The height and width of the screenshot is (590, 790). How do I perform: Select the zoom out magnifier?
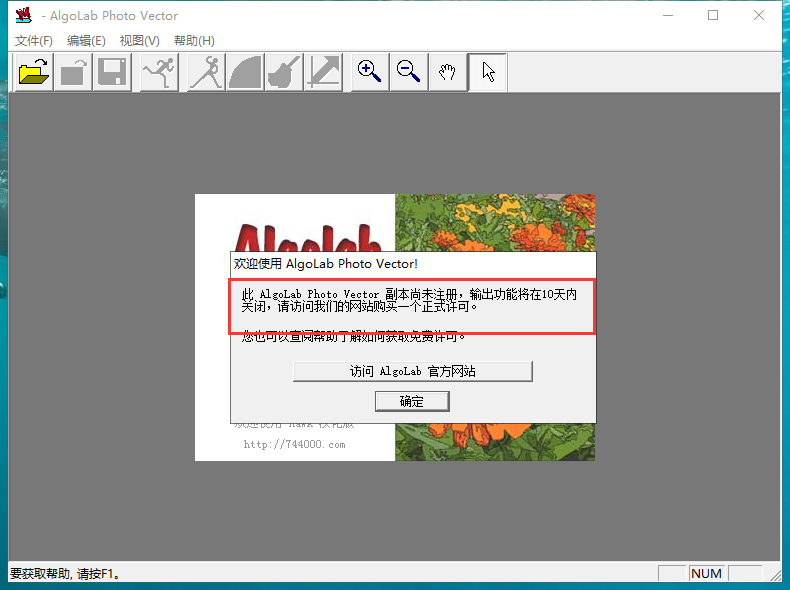click(x=409, y=72)
